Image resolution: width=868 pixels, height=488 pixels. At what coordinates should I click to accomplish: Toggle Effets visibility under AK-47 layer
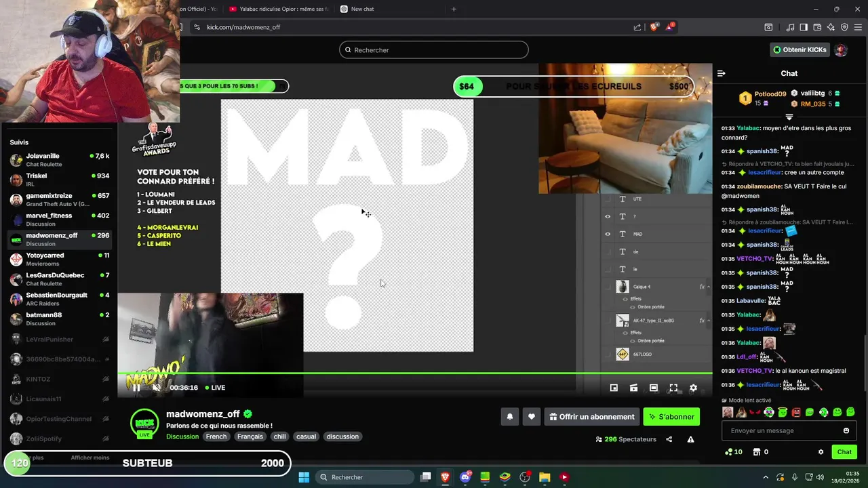click(x=625, y=333)
